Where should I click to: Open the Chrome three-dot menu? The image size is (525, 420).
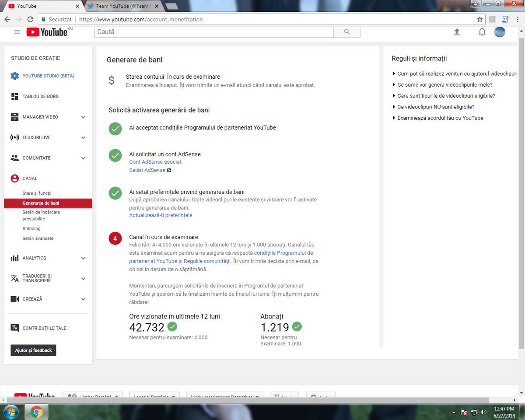518,19
